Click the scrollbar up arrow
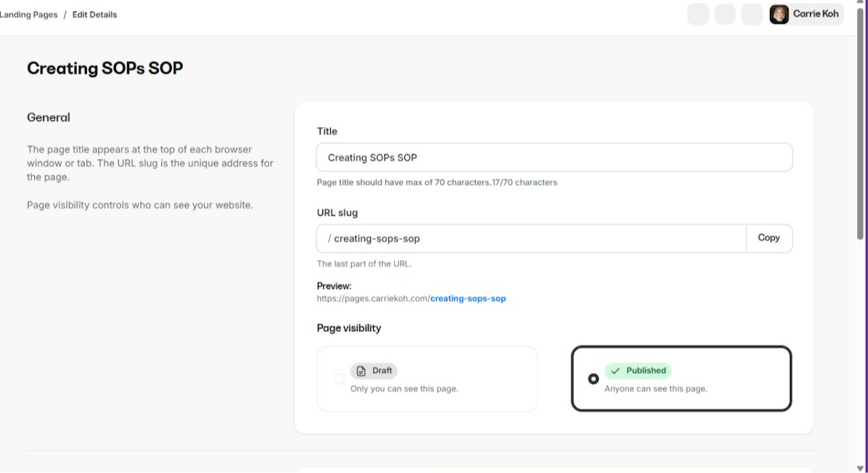 pos(862,4)
